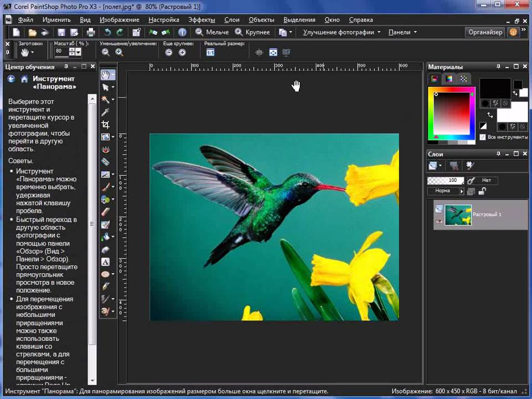Click the New image icon in toolbar
This screenshot has width=532, height=399.
coord(16,32)
